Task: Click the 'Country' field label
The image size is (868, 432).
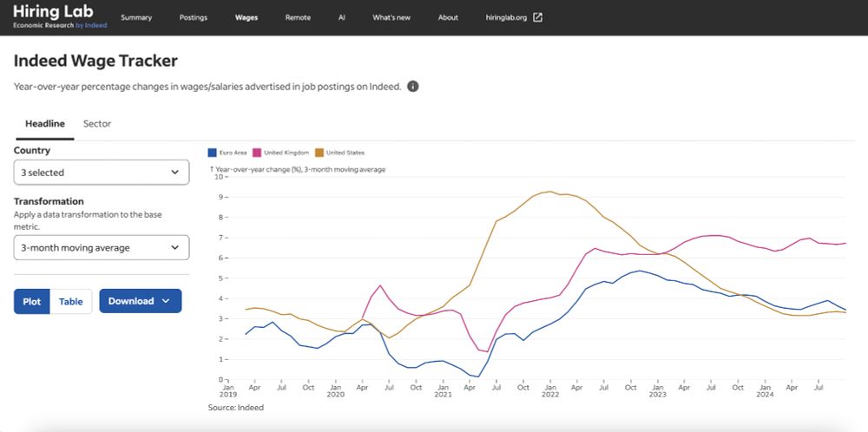Action: coord(32,150)
